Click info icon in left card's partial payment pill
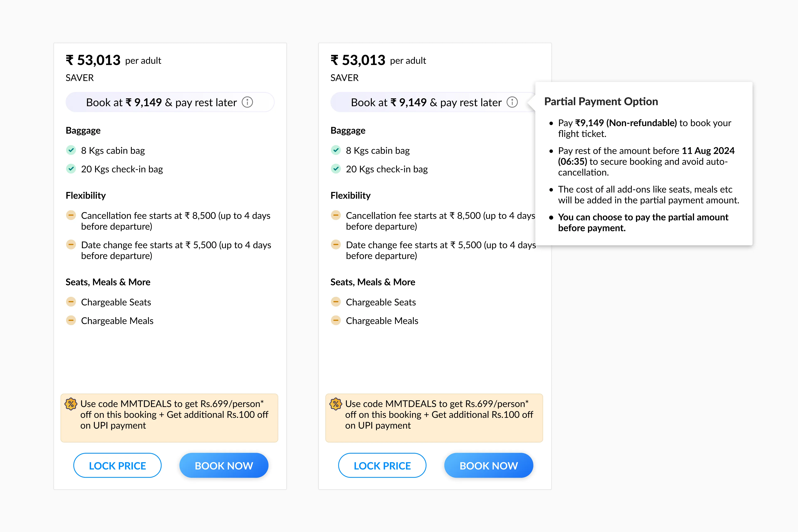The image size is (798, 532). point(247,102)
